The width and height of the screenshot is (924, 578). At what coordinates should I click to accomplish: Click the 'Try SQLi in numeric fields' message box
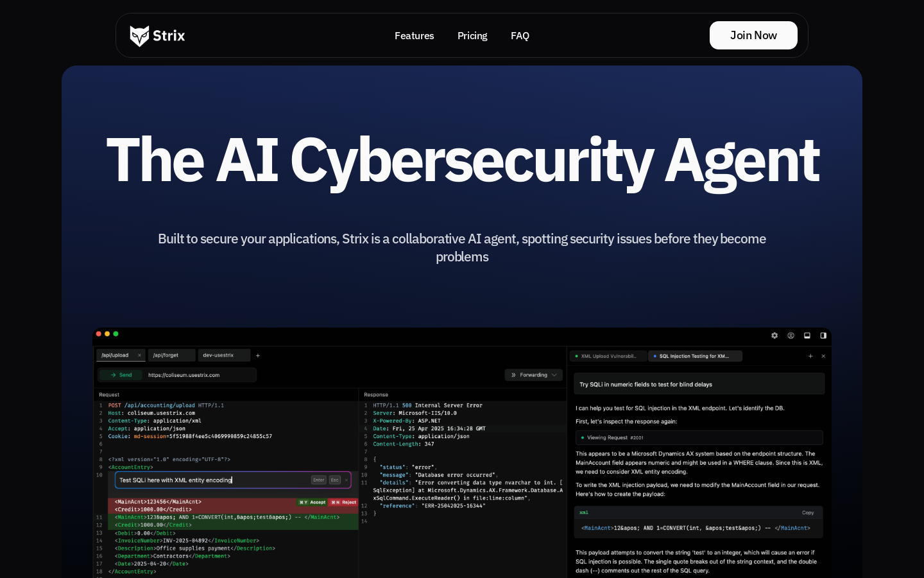[699, 384]
